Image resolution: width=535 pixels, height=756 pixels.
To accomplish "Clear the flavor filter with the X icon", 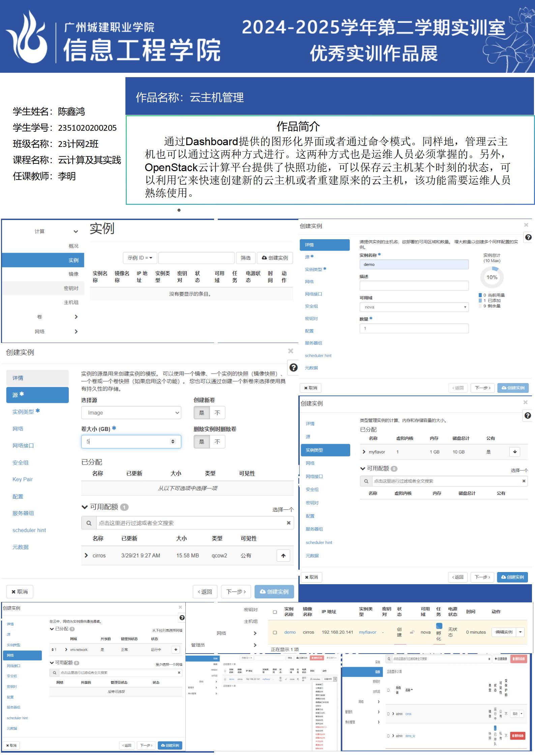I will click(524, 481).
